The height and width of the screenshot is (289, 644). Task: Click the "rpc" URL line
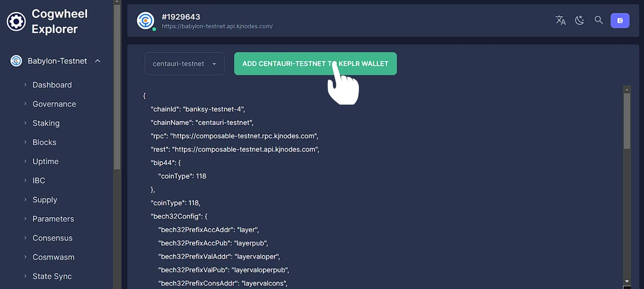234,136
